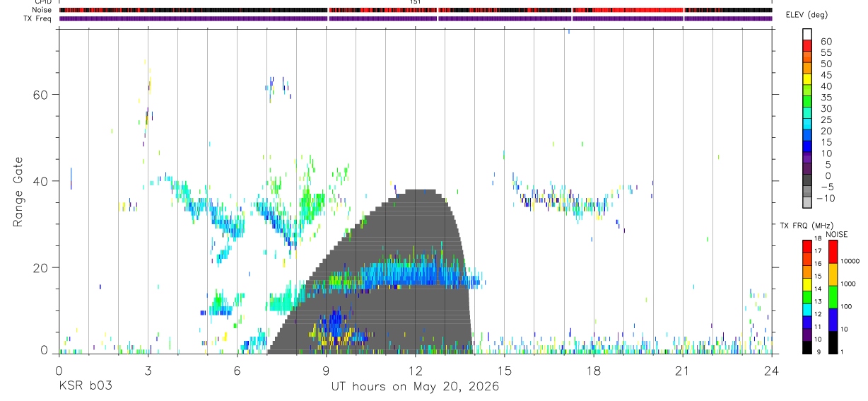
Task: Click the x-axis tick label '21'
Action: [x=682, y=370]
